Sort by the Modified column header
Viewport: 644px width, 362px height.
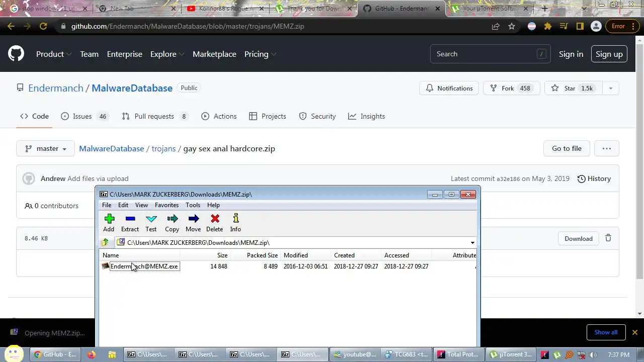click(305, 255)
